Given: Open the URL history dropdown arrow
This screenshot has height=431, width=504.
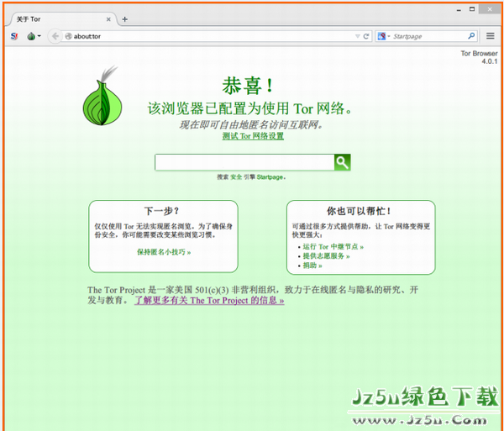Looking at the screenshot, I should (x=358, y=36).
